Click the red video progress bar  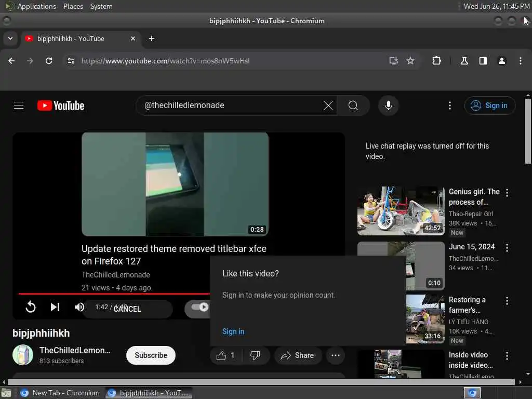(114, 294)
